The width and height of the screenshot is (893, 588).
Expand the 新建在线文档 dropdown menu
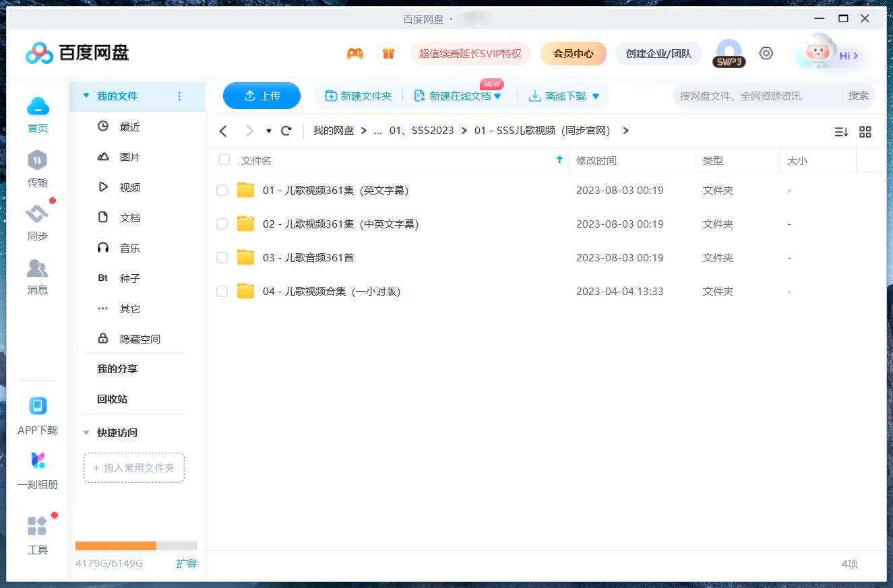497,96
